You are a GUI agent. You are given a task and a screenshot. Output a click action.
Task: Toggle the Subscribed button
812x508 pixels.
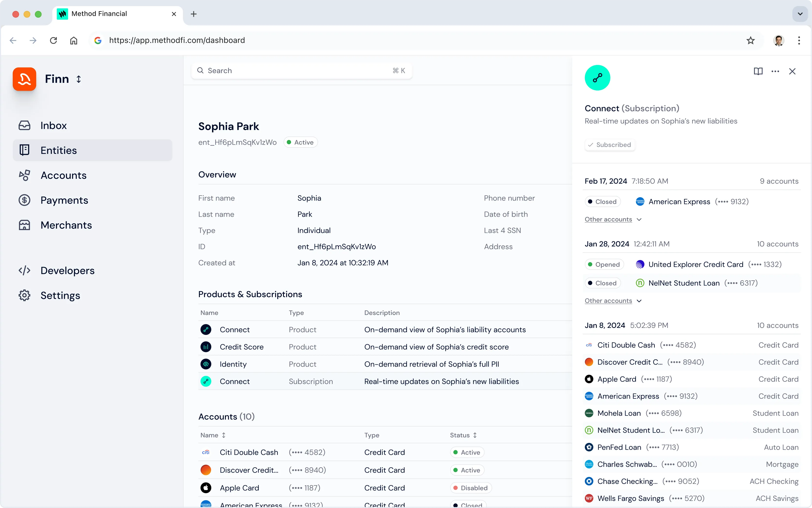point(609,145)
